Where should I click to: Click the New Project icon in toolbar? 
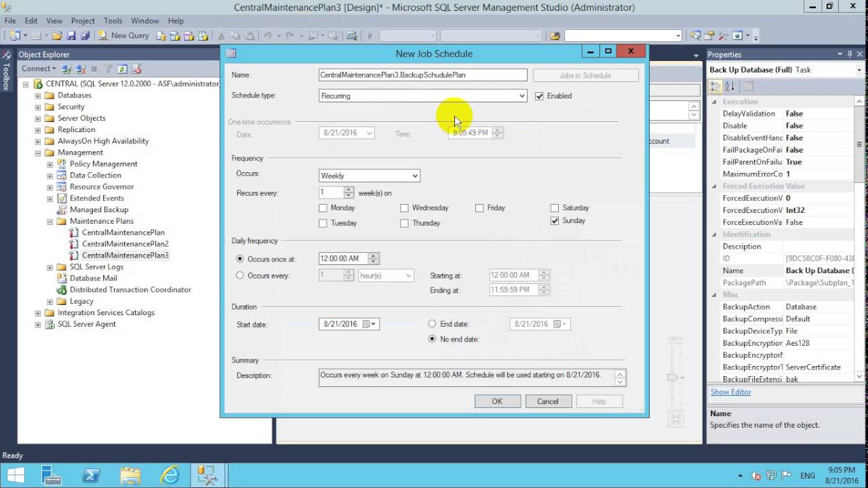click(15, 36)
